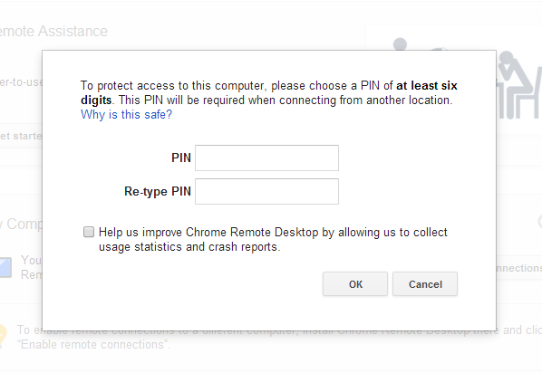Image resolution: width=542 pixels, height=392 pixels.
Task: Click the 'Remote Assistance' heading
Action: point(53,31)
